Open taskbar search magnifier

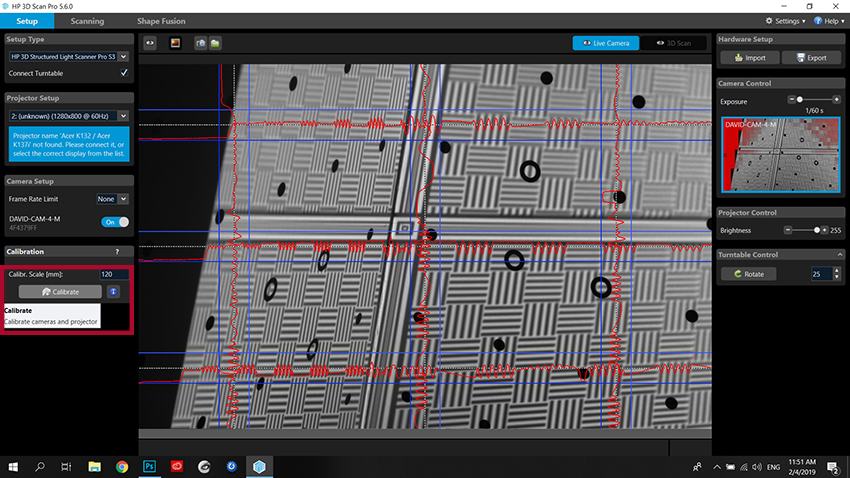point(40,467)
